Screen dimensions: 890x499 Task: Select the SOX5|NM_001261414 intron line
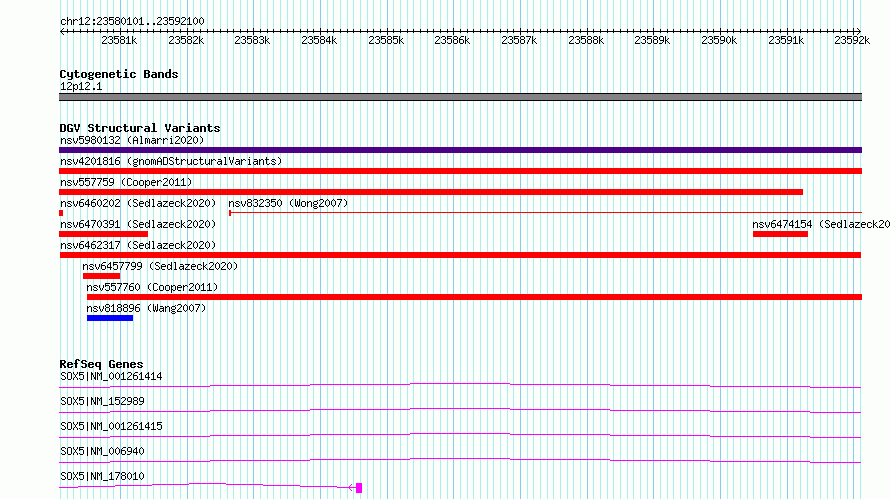pos(460,386)
